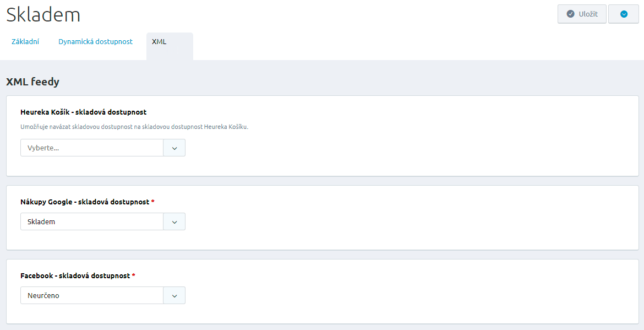Viewport: 644px width, 330px height.
Task: Select the XML tab
Action: pyautogui.click(x=159, y=42)
